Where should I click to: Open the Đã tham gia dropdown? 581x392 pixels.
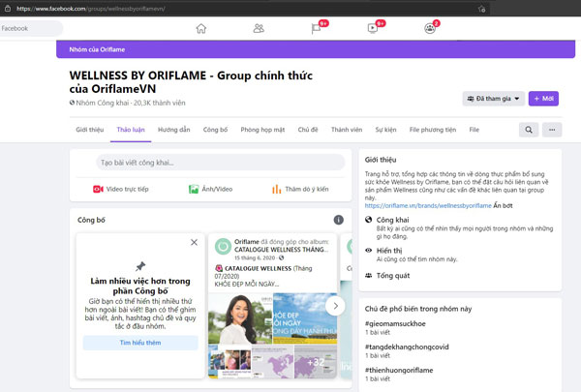tap(493, 99)
